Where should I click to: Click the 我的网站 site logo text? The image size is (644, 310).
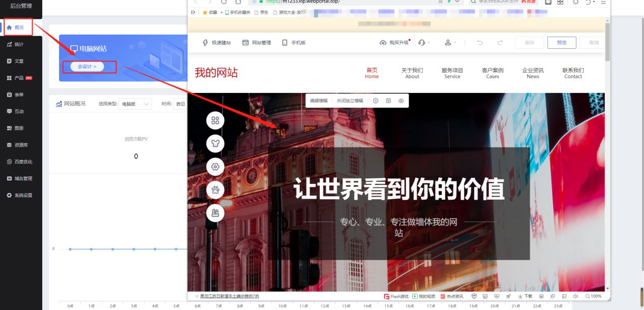(x=216, y=73)
